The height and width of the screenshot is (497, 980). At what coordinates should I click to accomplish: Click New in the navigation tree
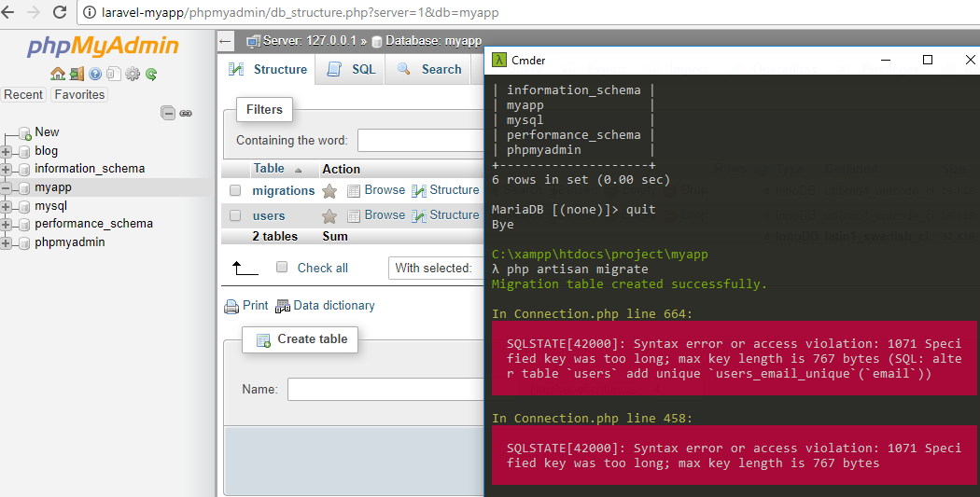click(x=47, y=132)
